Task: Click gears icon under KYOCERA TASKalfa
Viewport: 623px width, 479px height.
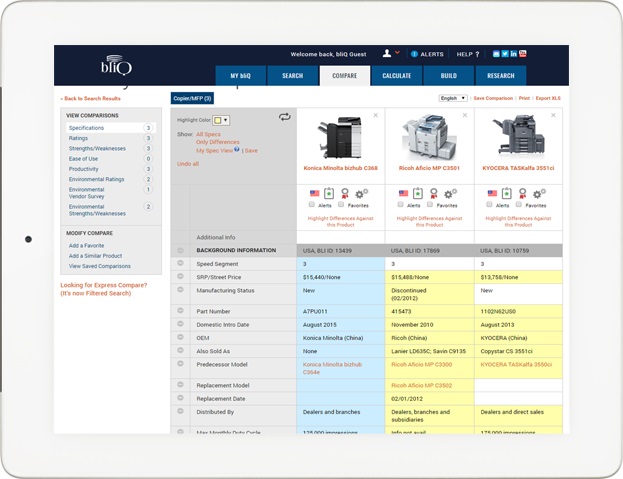Action: click(539, 193)
